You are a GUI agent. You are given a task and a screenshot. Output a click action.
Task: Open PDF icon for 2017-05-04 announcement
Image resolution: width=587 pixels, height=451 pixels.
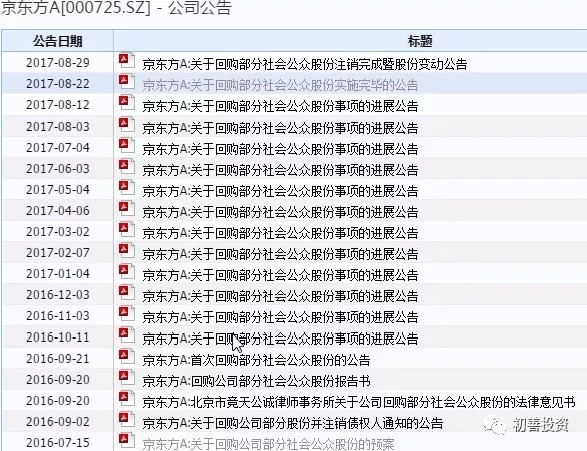127,187
